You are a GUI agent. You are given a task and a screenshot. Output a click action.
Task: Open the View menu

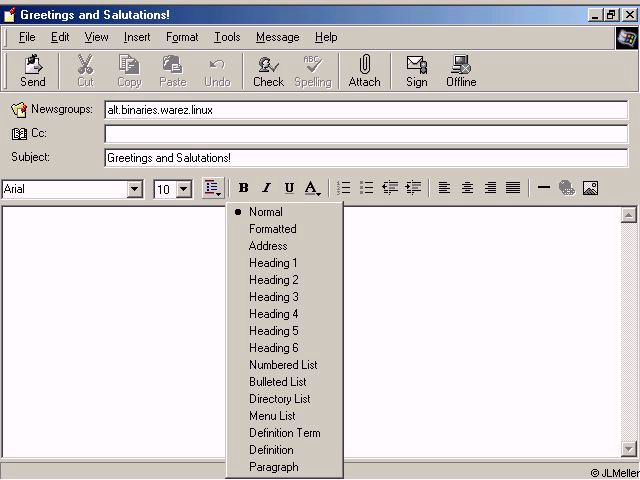[96, 37]
